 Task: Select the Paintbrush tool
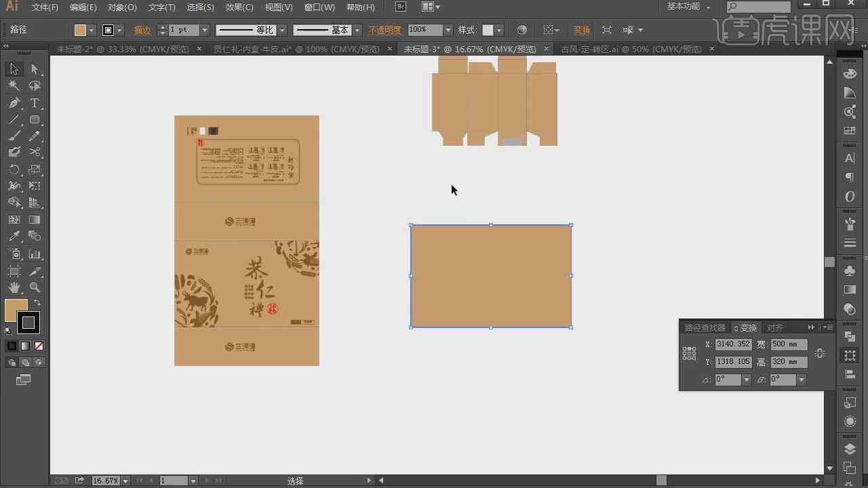14,136
